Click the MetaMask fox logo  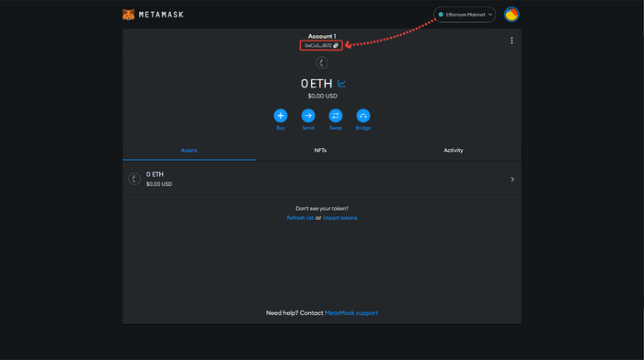tap(129, 15)
